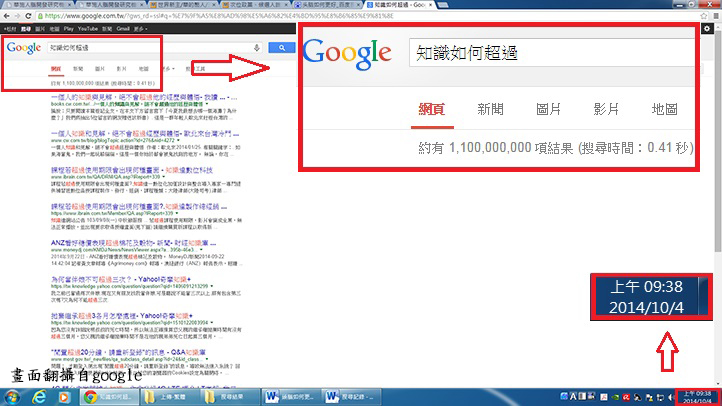This screenshot has height=406, width=722.
Task: Open the Chrome menu icon beside the star
Action: coord(716,16)
